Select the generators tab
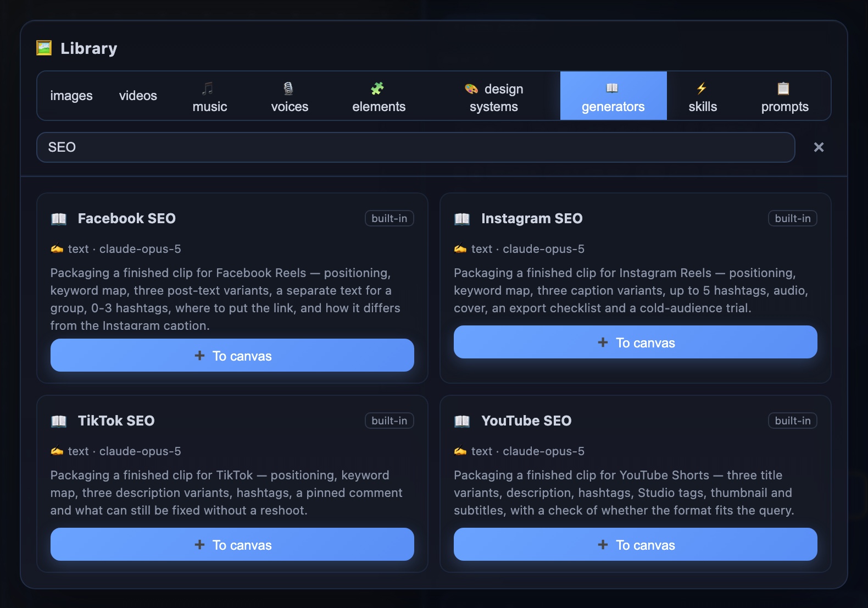This screenshot has width=868, height=608. coord(613,96)
